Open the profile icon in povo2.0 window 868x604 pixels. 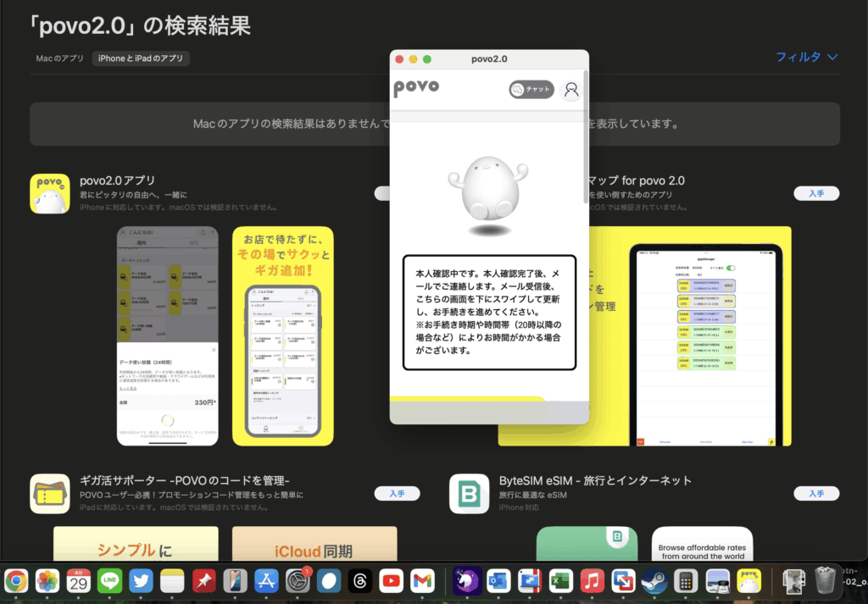tap(571, 89)
